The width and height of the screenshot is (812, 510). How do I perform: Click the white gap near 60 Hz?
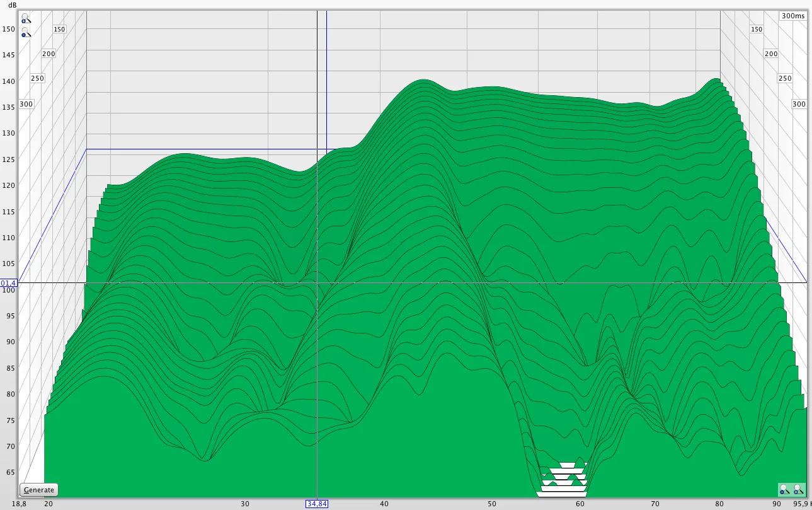click(x=563, y=480)
